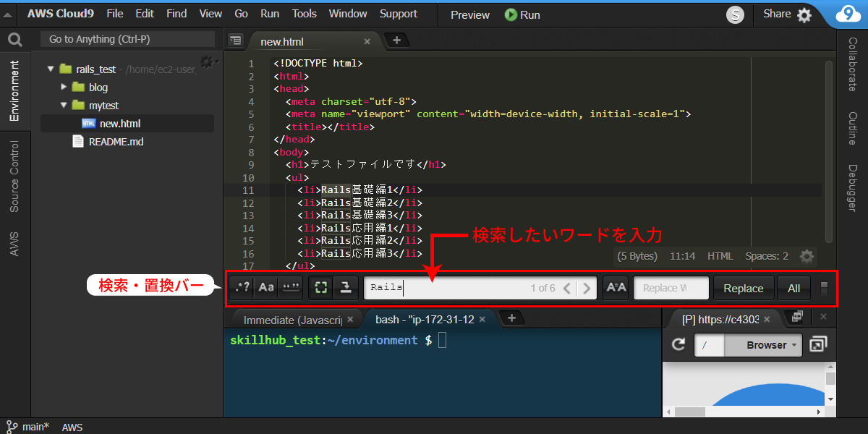Image resolution: width=868 pixels, height=434 pixels.
Task: Reload the preview browser page
Action: [678, 345]
